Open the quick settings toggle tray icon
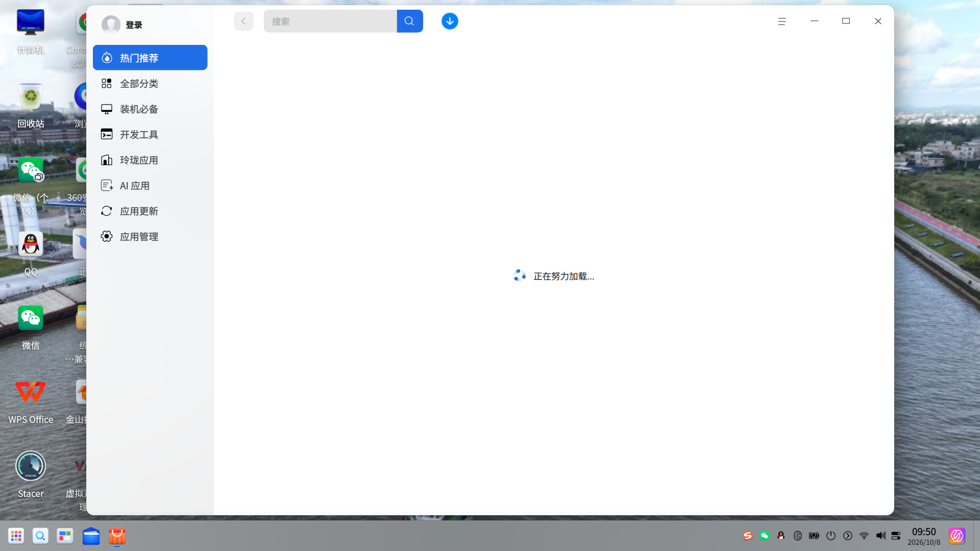Screen dimensions: 980x551 point(896,536)
